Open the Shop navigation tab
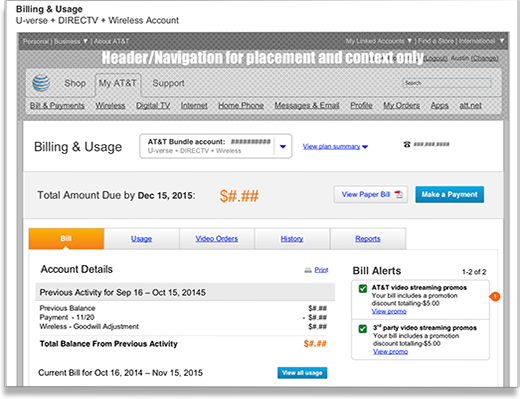Image resolution: width=520 pixels, height=399 pixels. [75, 83]
